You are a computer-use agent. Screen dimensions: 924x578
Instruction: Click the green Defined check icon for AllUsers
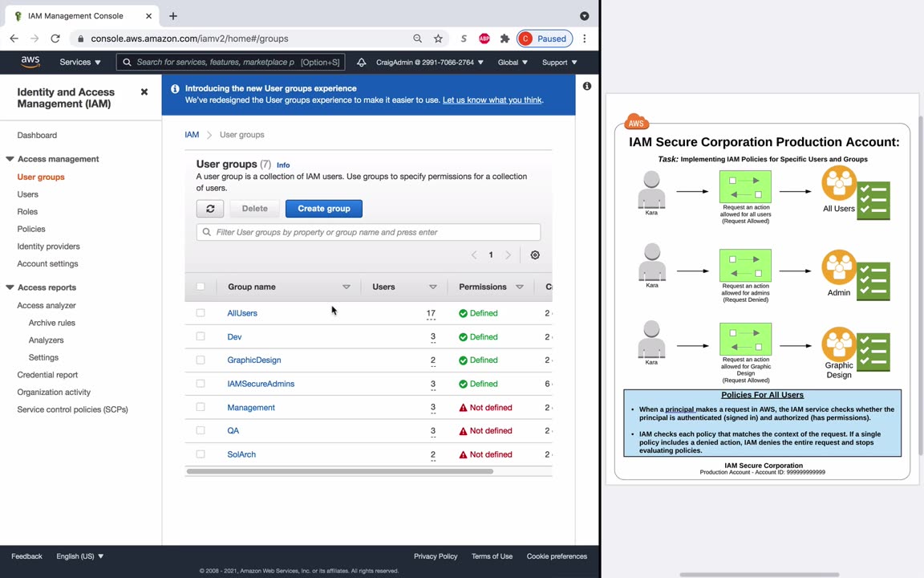(x=463, y=313)
